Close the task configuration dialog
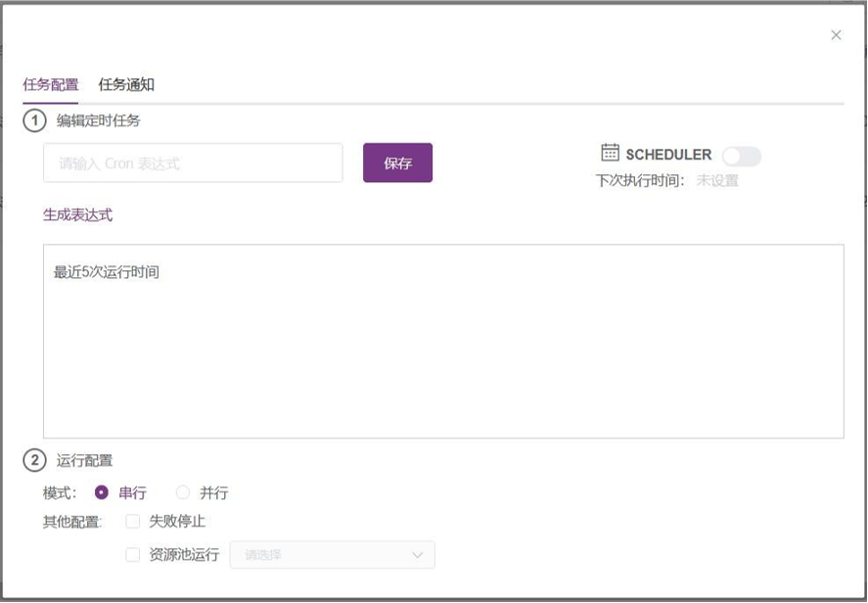Viewport: 868px width, 603px height. click(x=836, y=35)
